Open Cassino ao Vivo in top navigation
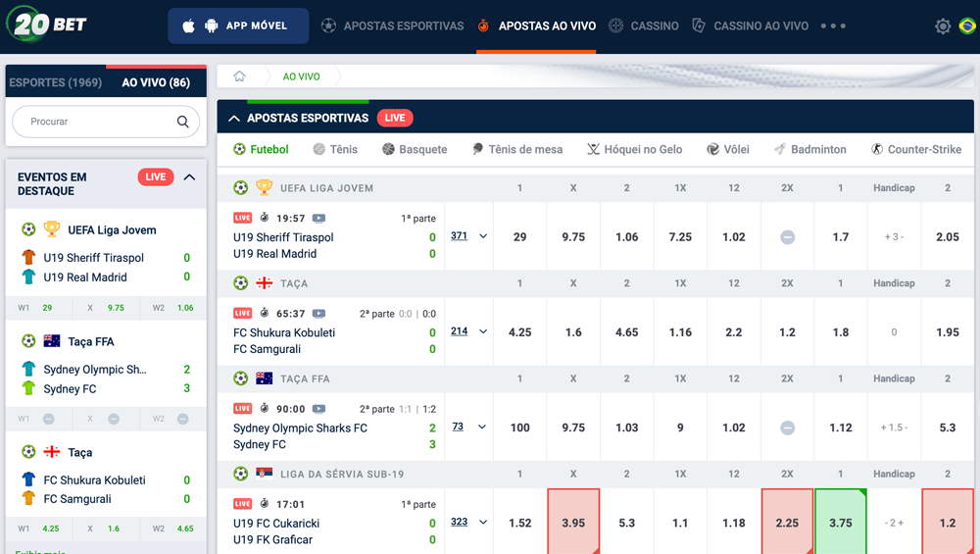Viewport: 980px width, 554px height. [750, 25]
